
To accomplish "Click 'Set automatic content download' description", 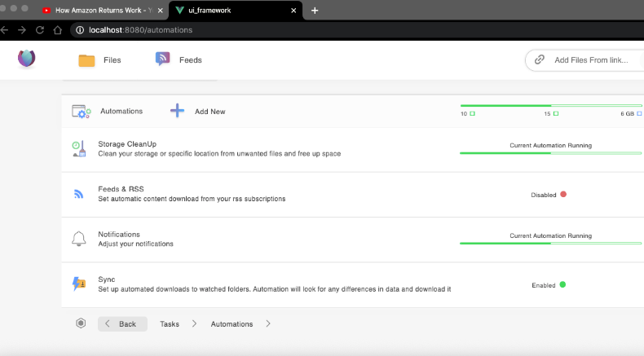I will pos(192,199).
